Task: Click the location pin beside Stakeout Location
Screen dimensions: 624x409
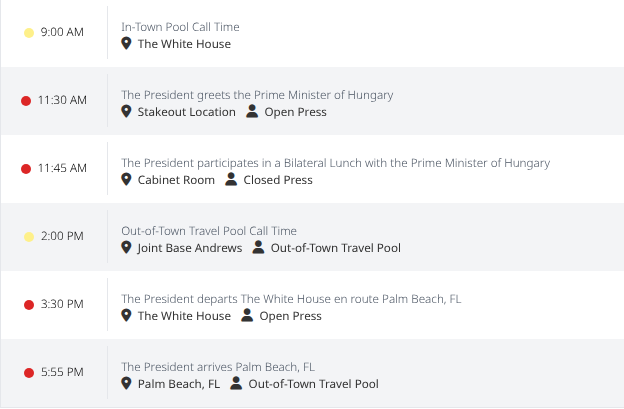Action: pyautogui.click(x=127, y=112)
